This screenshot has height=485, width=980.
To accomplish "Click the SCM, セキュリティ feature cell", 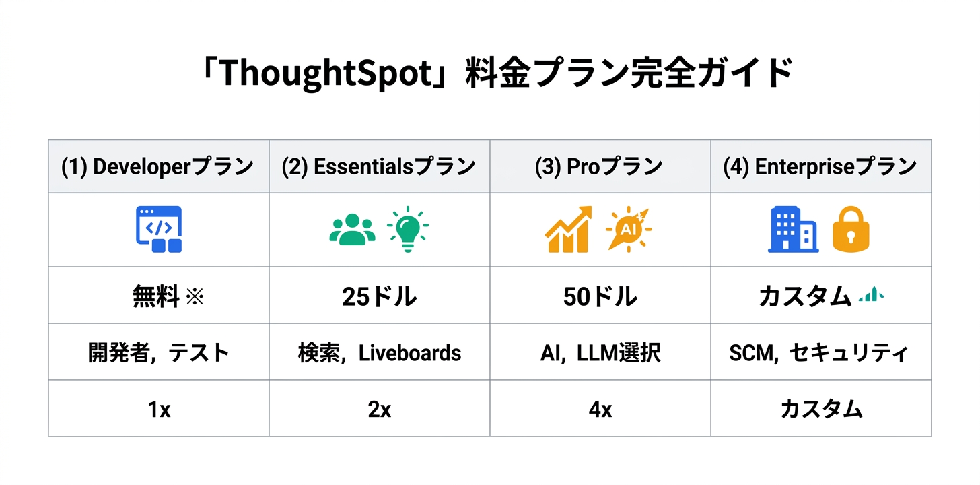I will click(x=820, y=353).
